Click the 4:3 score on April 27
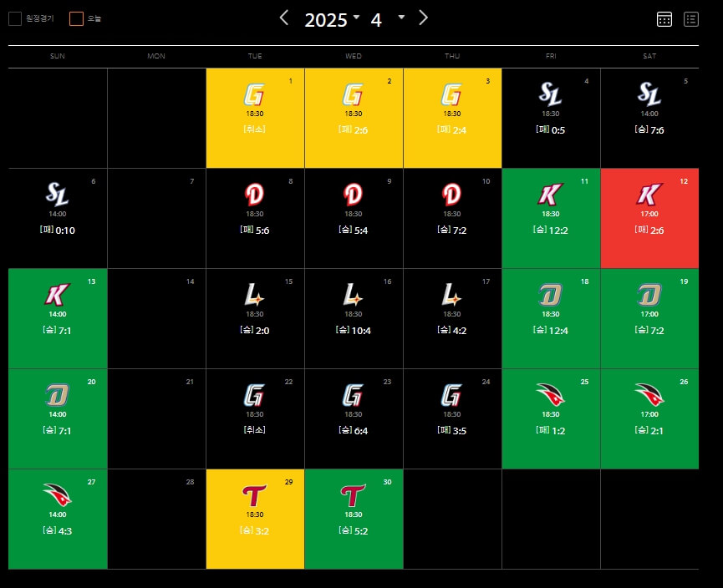 tap(65, 531)
